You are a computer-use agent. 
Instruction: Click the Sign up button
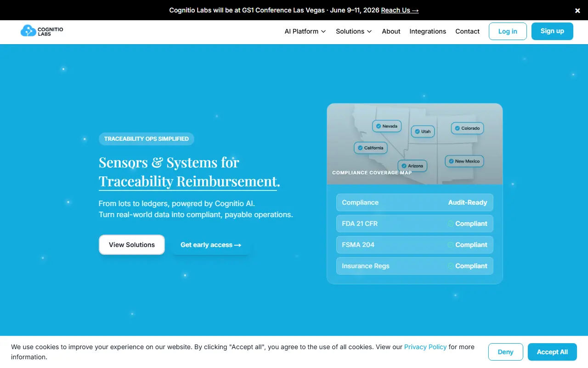click(x=552, y=31)
